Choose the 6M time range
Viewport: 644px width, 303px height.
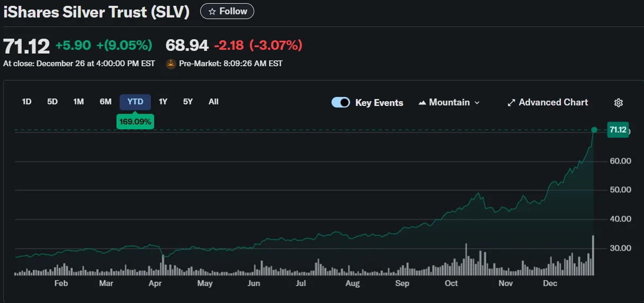pos(105,102)
